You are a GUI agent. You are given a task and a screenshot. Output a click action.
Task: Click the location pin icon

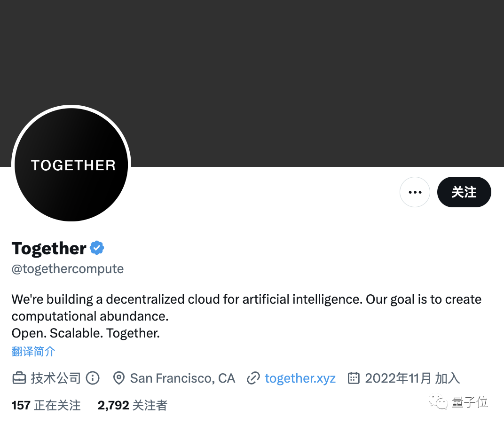click(x=119, y=378)
